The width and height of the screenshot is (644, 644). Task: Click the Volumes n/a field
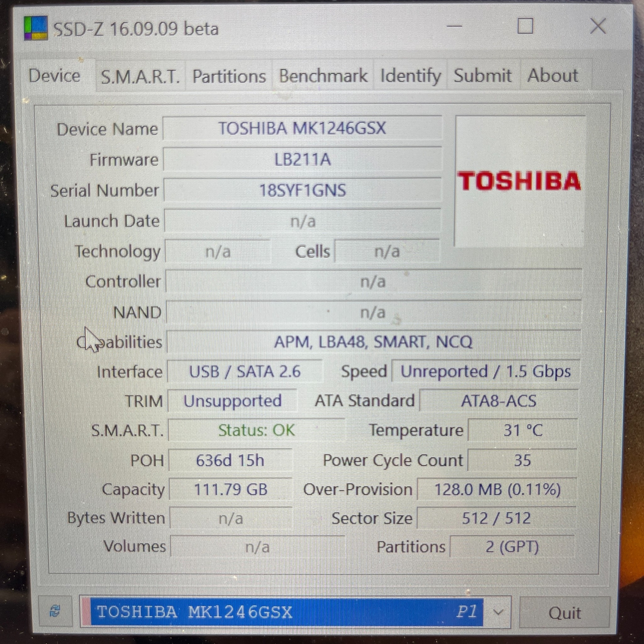(258, 547)
